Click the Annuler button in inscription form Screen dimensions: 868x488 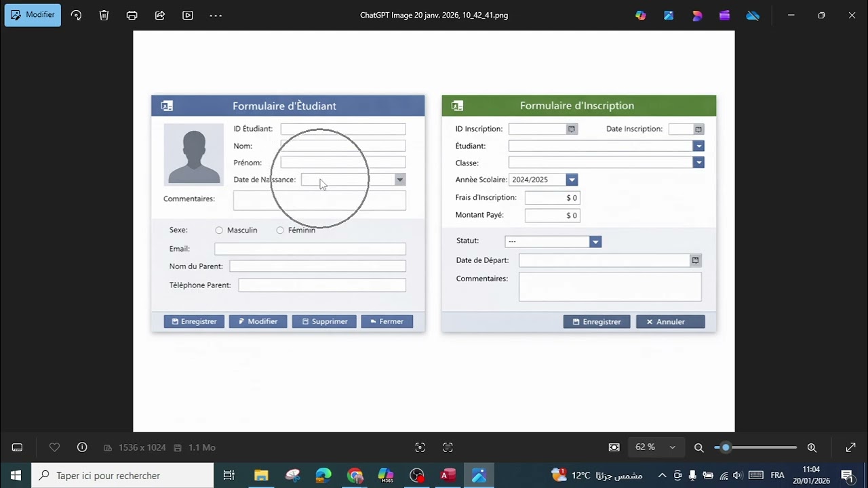671,322
